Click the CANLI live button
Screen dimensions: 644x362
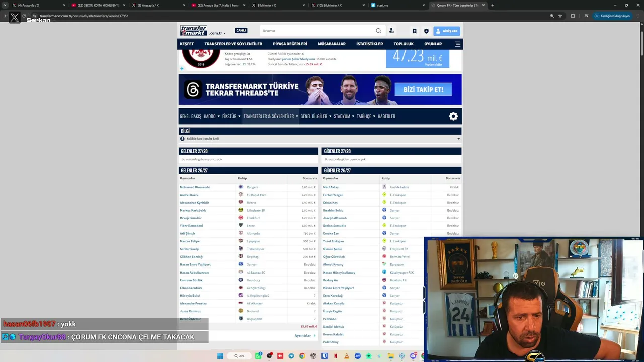point(241,31)
